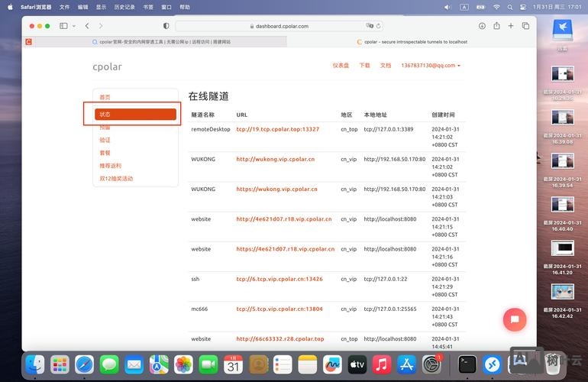The image size is (588, 382).
Task: Open Calendar showing 31 in Dock
Action: pyautogui.click(x=233, y=364)
